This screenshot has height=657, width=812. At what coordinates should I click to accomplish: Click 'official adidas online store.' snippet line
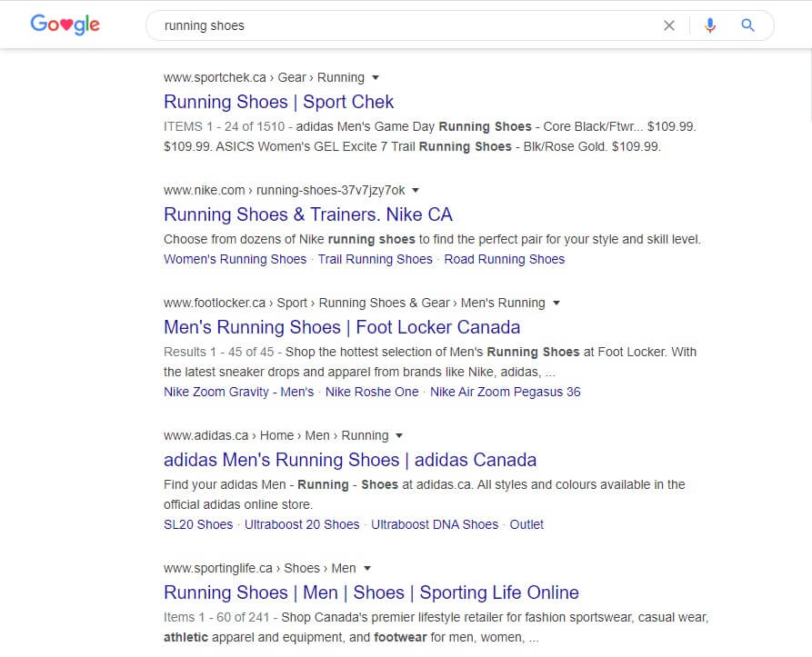pyautogui.click(x=238, y=505)
